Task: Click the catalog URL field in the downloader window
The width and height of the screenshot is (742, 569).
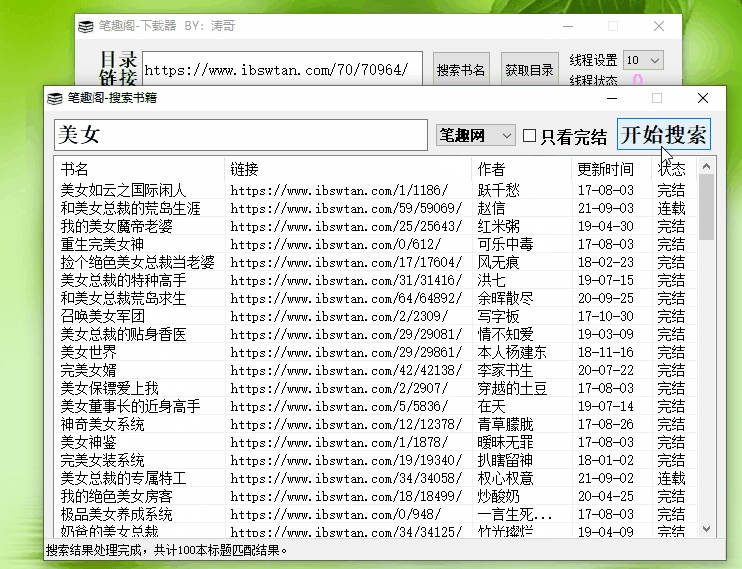Action: pos(282,69)
